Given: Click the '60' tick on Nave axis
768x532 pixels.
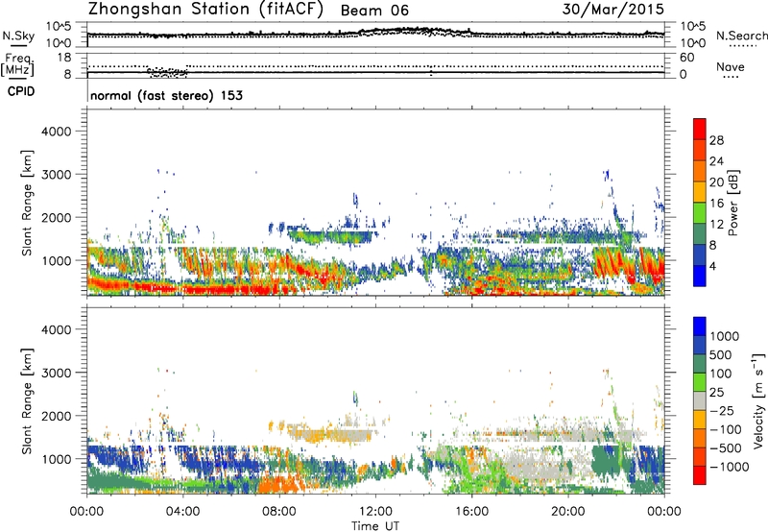Looking at the screenshot, I should [x=686, y=58].
